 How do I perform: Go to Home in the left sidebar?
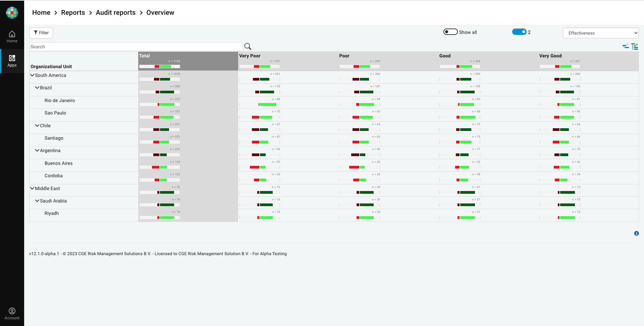tap(12, 37)
